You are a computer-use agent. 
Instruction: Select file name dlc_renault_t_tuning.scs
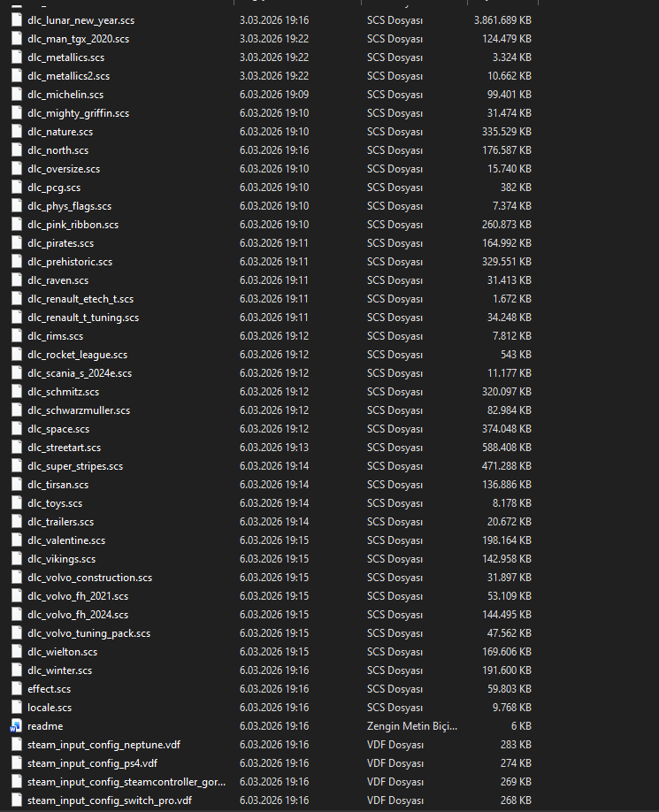[x=83, y=318]
